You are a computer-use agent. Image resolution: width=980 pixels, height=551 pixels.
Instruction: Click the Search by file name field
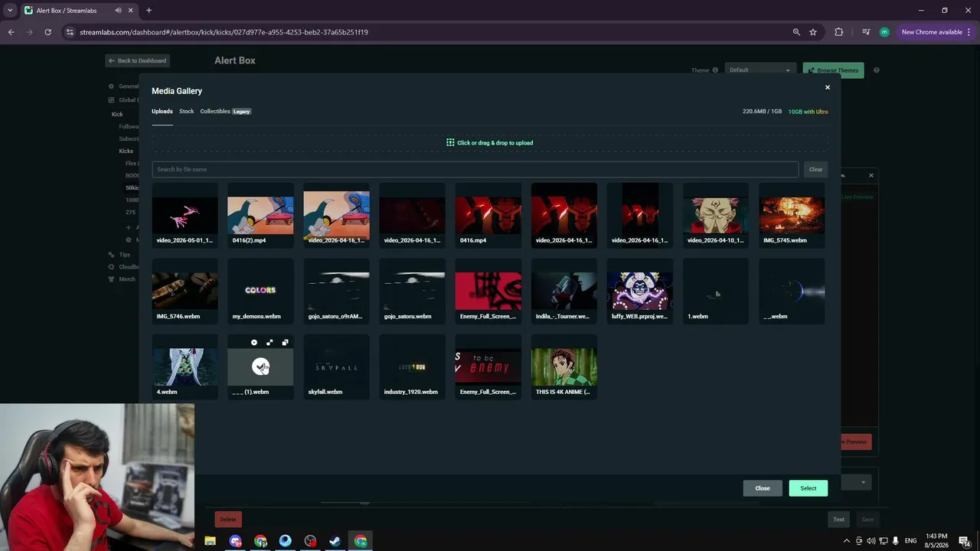coord(475,169)
